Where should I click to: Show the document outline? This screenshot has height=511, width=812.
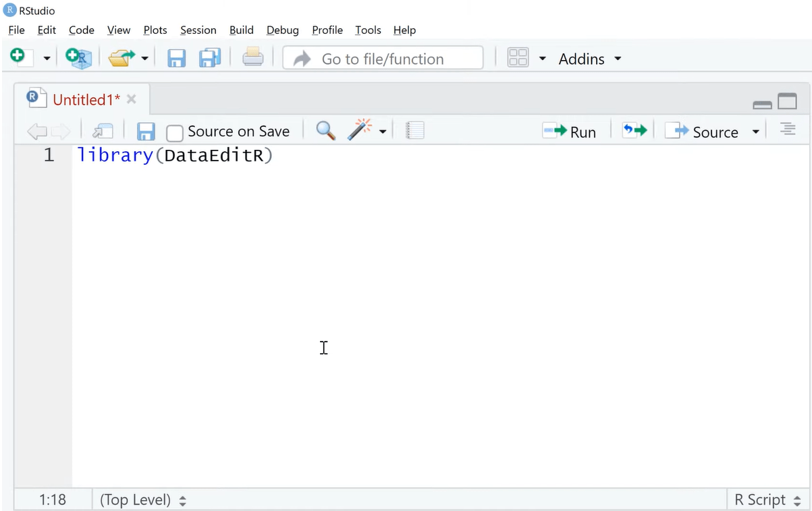coord(788,130)
